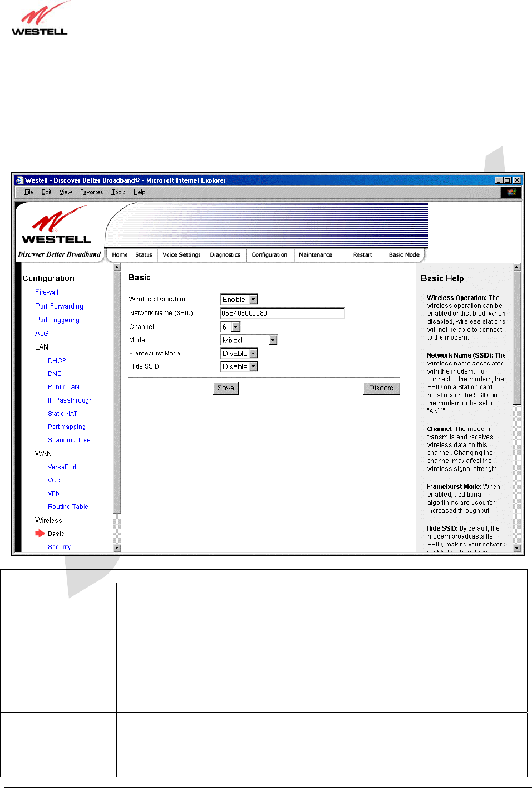This screenshot has width=532, height=788.
Task: Open the Spanning Tree link
Action: [69, 441]
